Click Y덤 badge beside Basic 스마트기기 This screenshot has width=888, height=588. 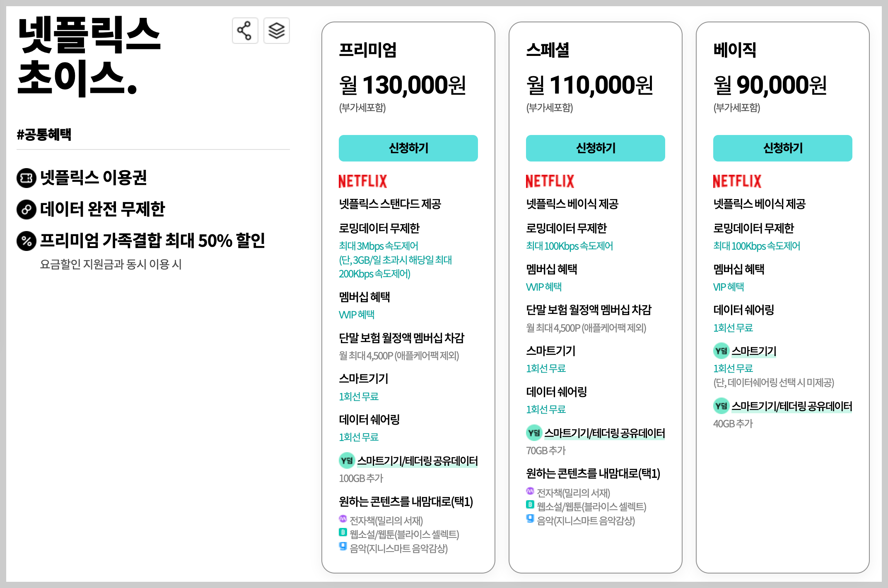click(721, 351)
